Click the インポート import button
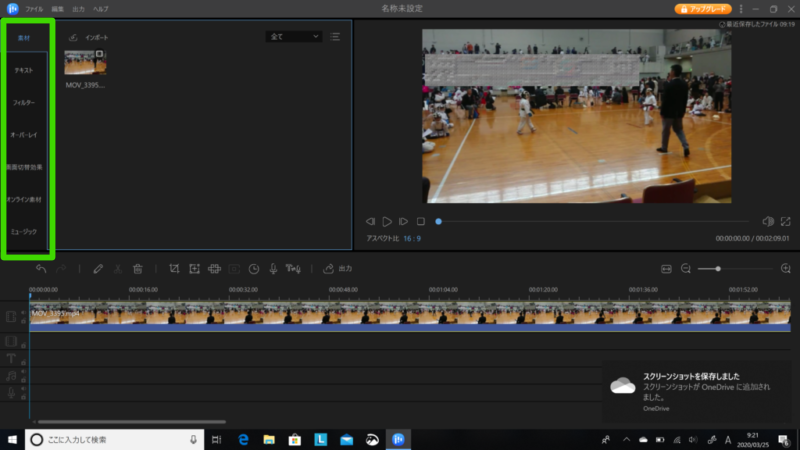The image size is (800, 450). [x=88, y=37]
